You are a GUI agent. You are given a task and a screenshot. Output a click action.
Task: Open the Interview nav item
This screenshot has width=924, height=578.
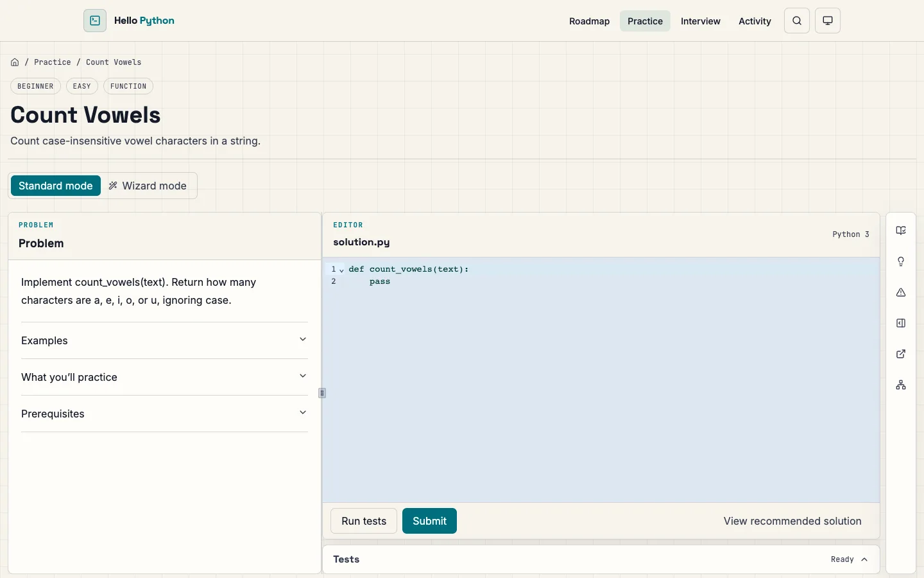click(701, 21)
